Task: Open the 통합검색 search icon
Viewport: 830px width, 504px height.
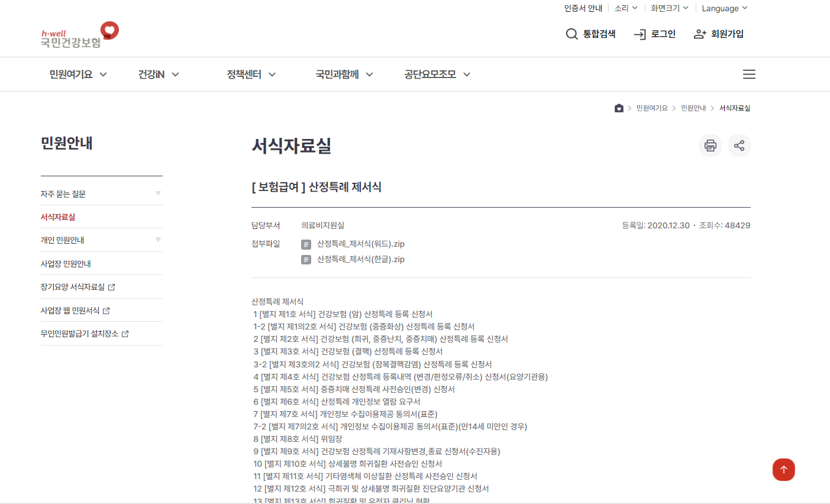Action: (571, 34)
